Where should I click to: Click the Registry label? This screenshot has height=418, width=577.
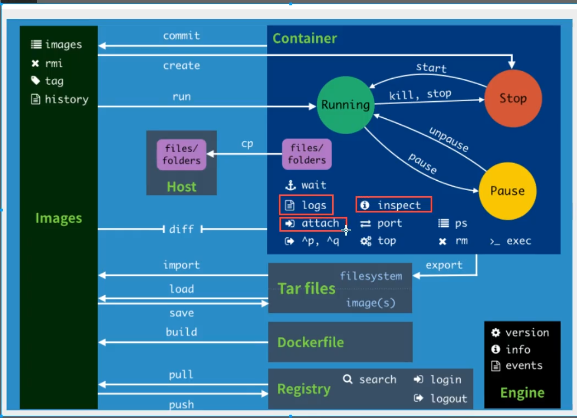(304, 389)
